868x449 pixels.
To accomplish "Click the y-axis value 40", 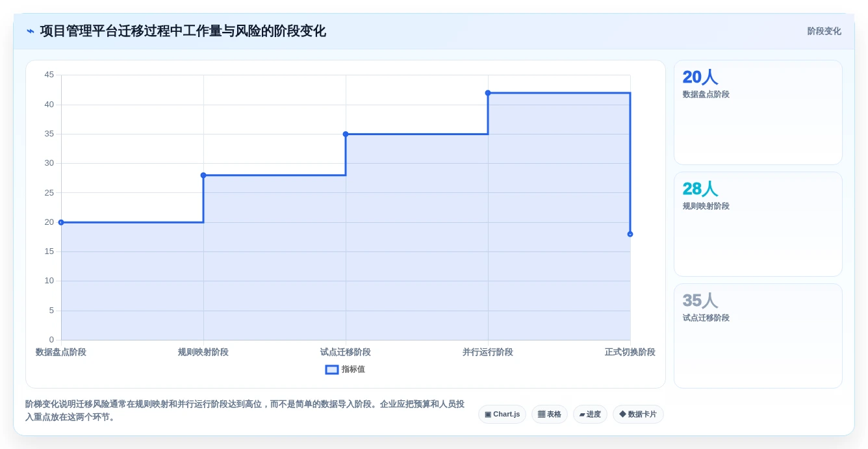I will click(49, 104).
